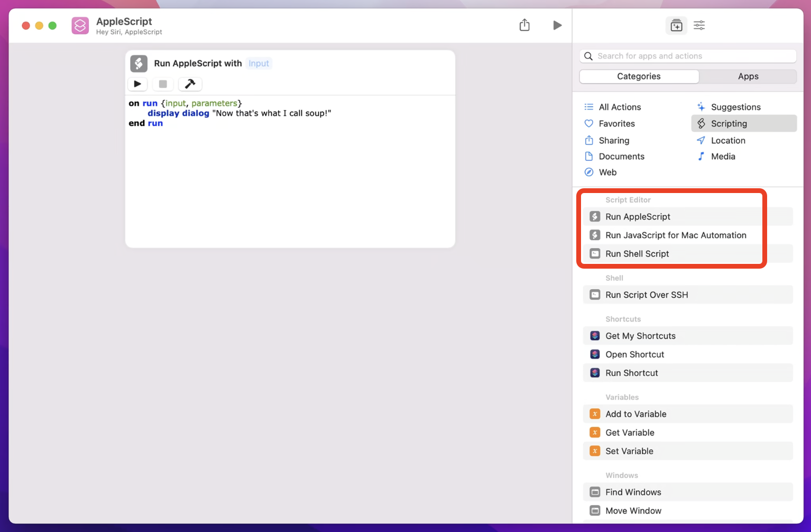Open the Location category
The height and width of the screenshot is (532, 811).
coord(728,140)
